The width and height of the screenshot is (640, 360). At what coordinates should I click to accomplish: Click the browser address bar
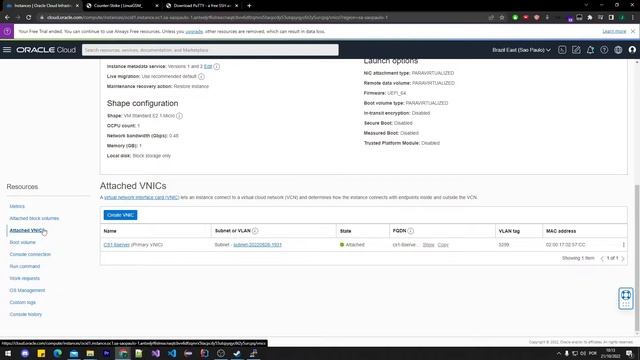(261, 18)
